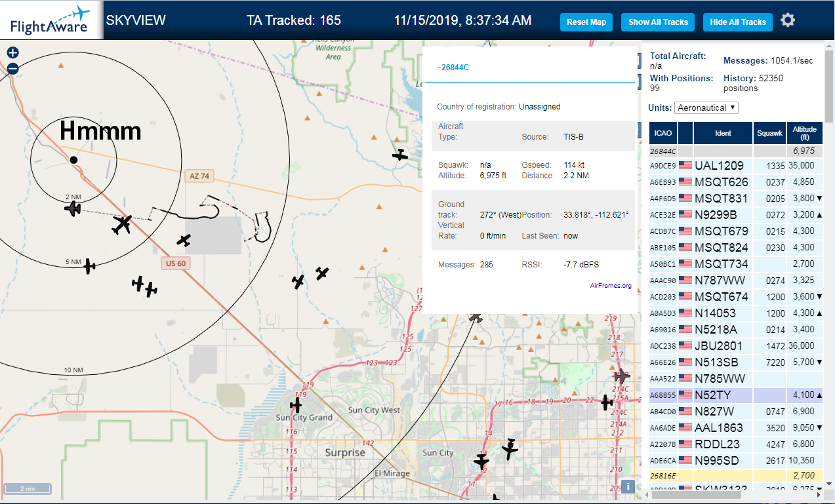Select the MSQT824 ident cell
The height and width of the screenshot is (504, 835).
click(x=723, y=248)
